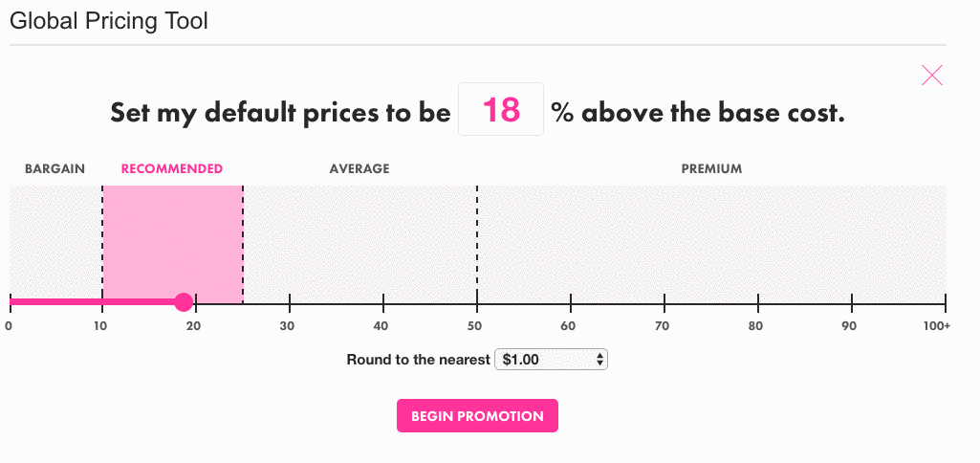
Task: Click the pink slider handle
Action: pyautogui.click(x=184, y=302)
